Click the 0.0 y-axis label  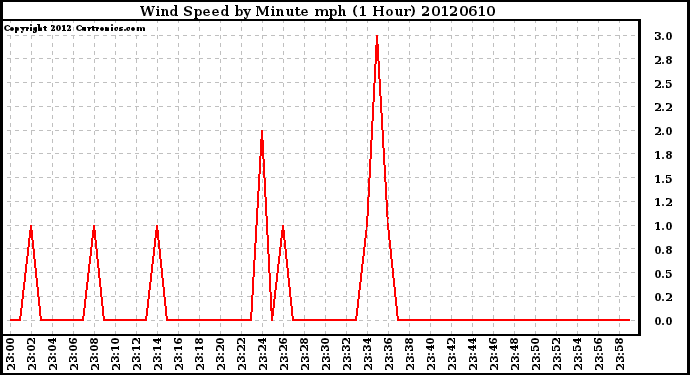663,321
